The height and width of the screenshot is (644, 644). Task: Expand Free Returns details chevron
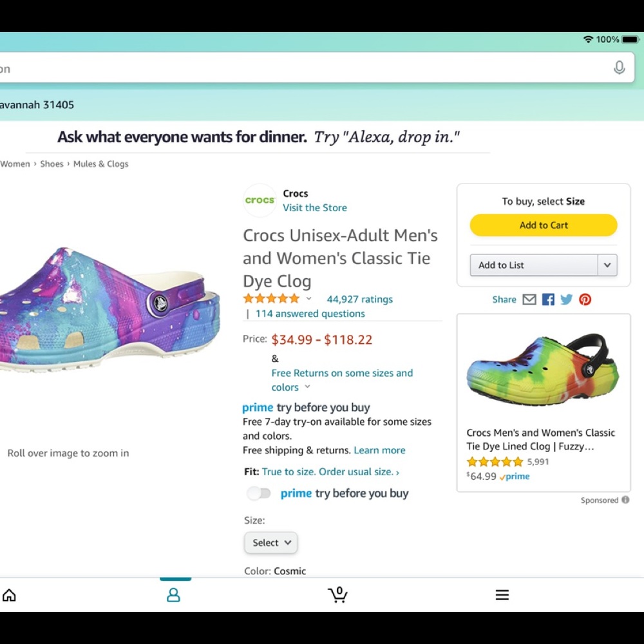point(307,387)
